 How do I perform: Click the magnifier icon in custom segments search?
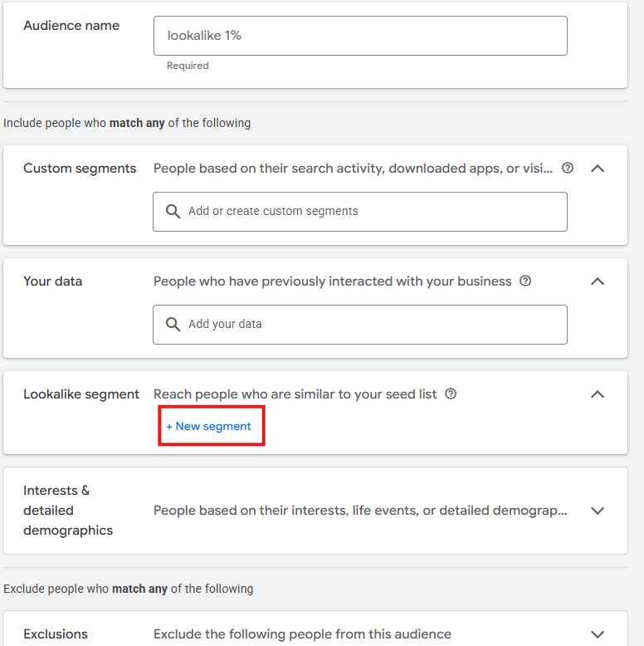(173, 211)
